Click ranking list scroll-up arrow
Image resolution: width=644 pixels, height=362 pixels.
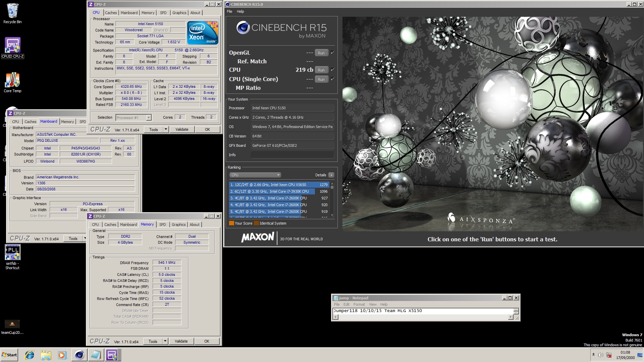click(x=332, y=184)
